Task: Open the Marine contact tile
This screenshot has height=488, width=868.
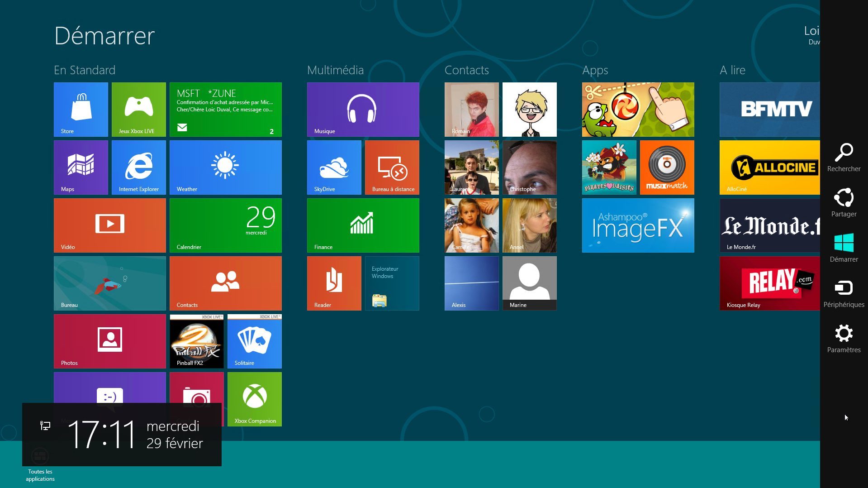Action: coord(529,283)
